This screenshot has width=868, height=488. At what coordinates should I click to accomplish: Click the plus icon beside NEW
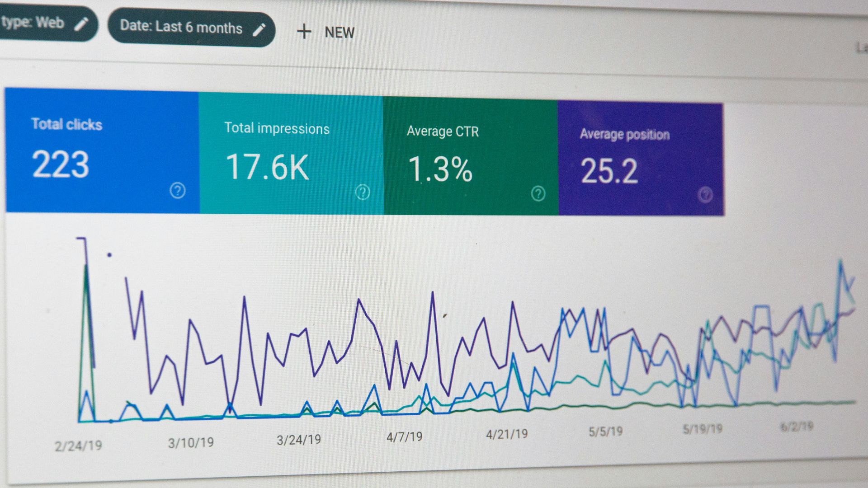click(x=304, y=32)
